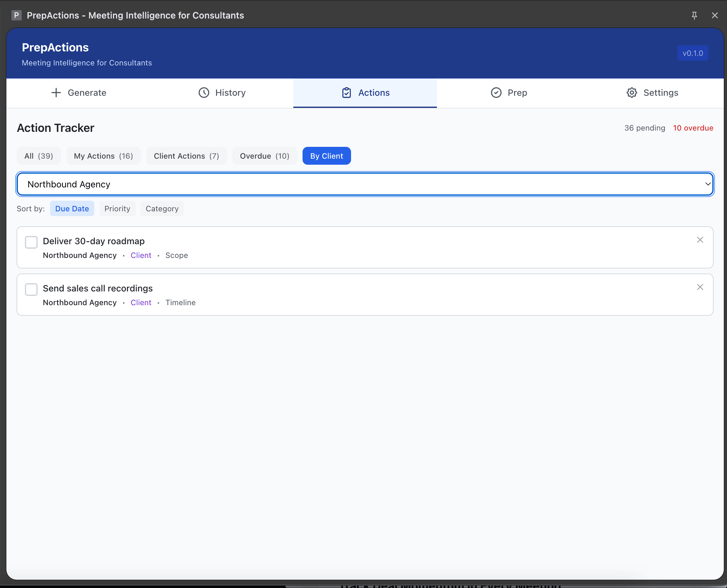Viewport: 727px width, 588px height.
Task: Check off Deliver 30-day roadmap
Action: [x=31, y=242]
